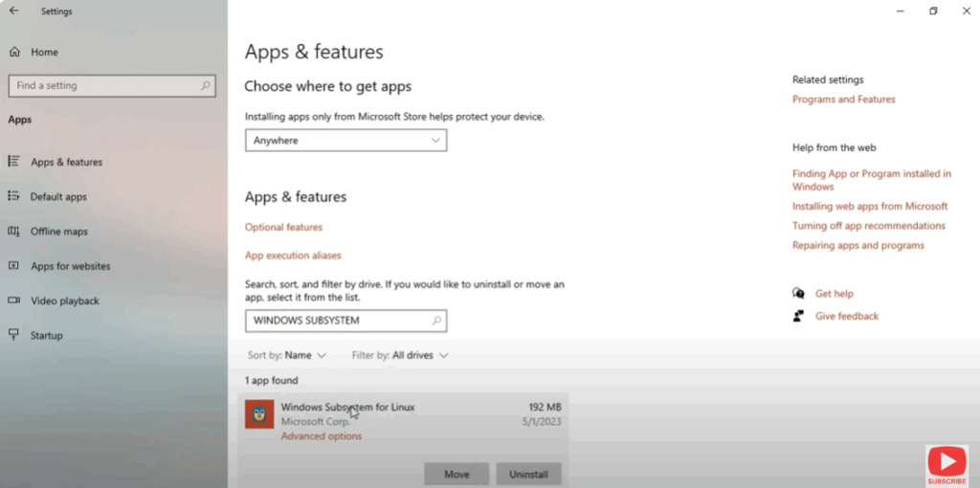Click the Give feedback link
Viewport: 980px width, 488px height.
(847, 316)
